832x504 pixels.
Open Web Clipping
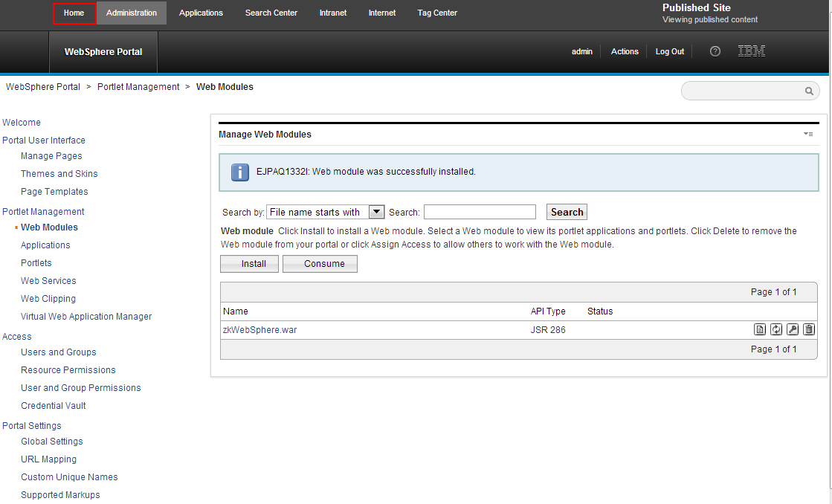[48, 299]
